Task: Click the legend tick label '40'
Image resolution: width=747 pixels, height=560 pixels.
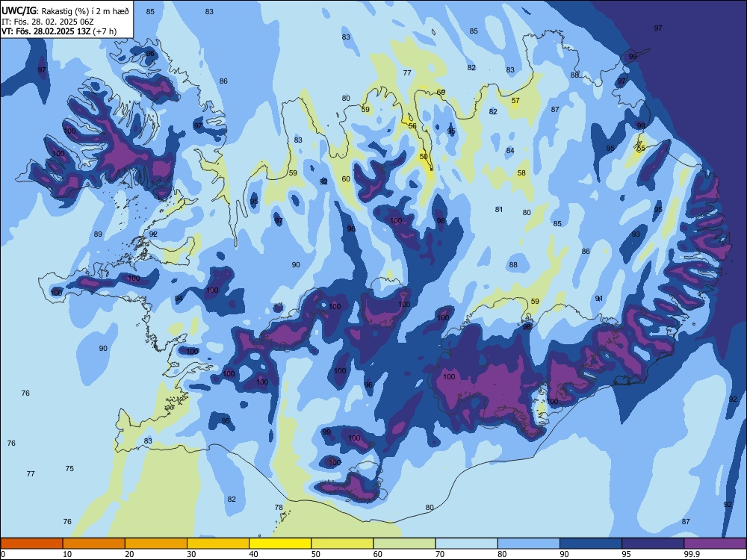Action: 254,554
